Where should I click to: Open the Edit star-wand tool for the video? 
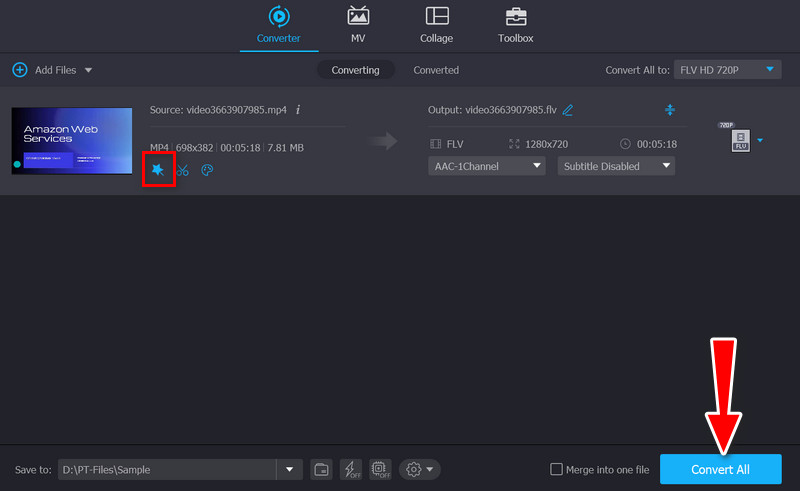pos(158,170)
